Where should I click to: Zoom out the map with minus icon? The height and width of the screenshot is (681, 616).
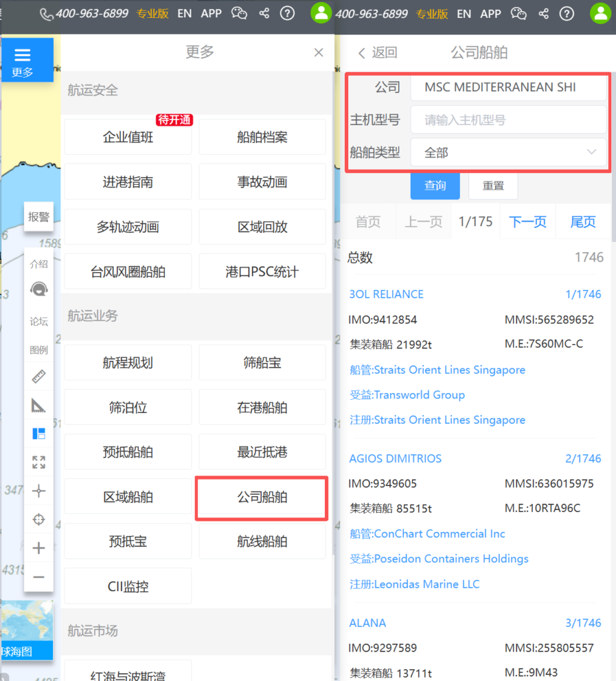[x=39, y=577]
